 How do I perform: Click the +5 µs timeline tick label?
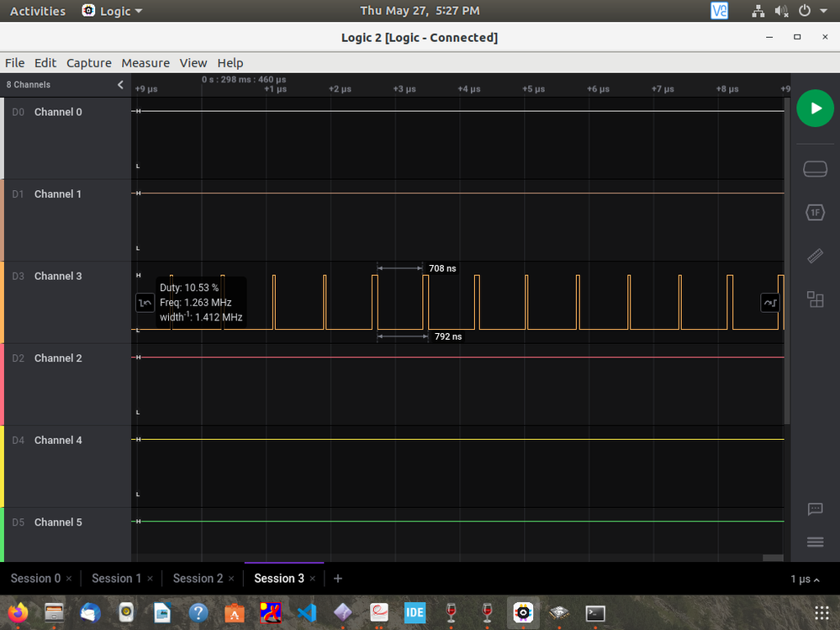[534, 89]
